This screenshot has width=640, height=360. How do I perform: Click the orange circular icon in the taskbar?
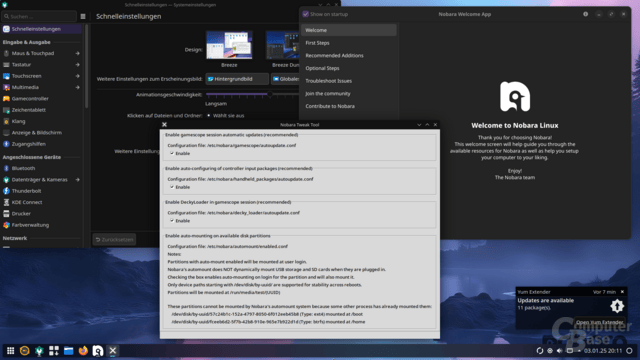24,351
